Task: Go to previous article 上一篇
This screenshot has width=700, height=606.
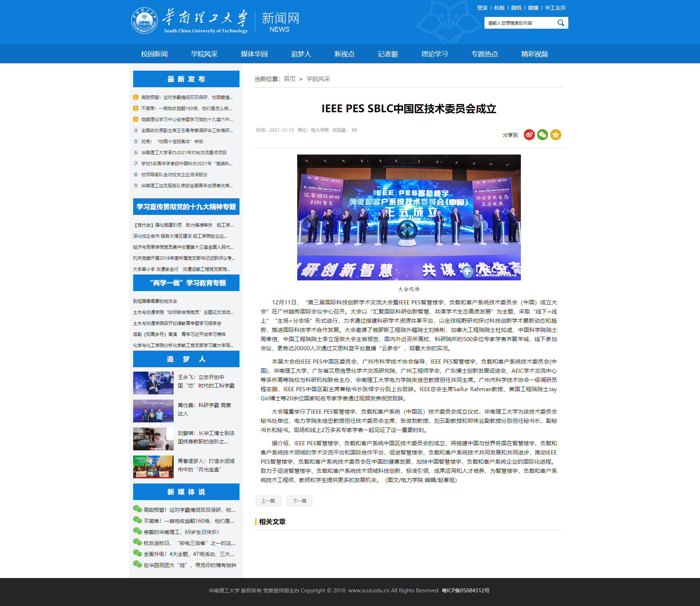Action: [268, 501]
